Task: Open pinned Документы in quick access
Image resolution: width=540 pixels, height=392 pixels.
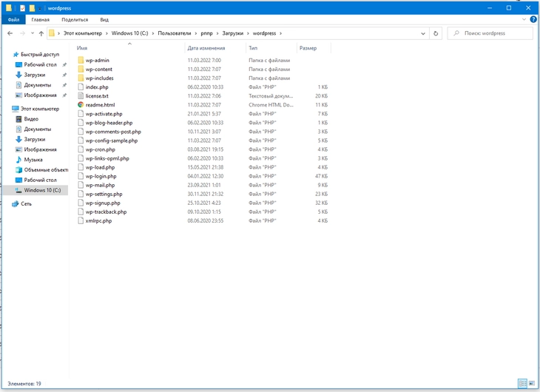Action: [x=38, y=85]
